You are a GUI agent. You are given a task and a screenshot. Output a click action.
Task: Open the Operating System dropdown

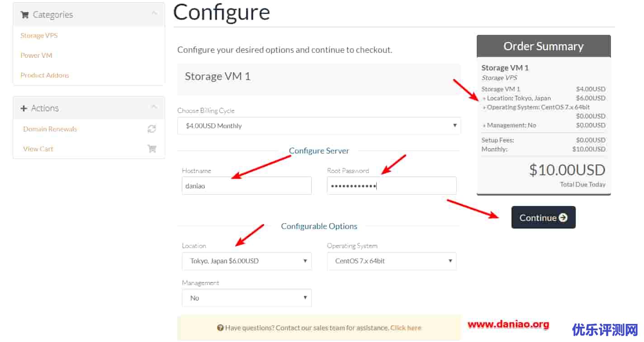[392, 261]
